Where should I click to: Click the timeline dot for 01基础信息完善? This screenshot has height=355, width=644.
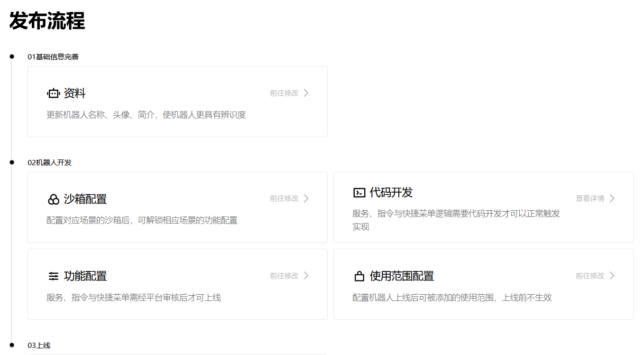pyautogui.click(x=12, y=56)
